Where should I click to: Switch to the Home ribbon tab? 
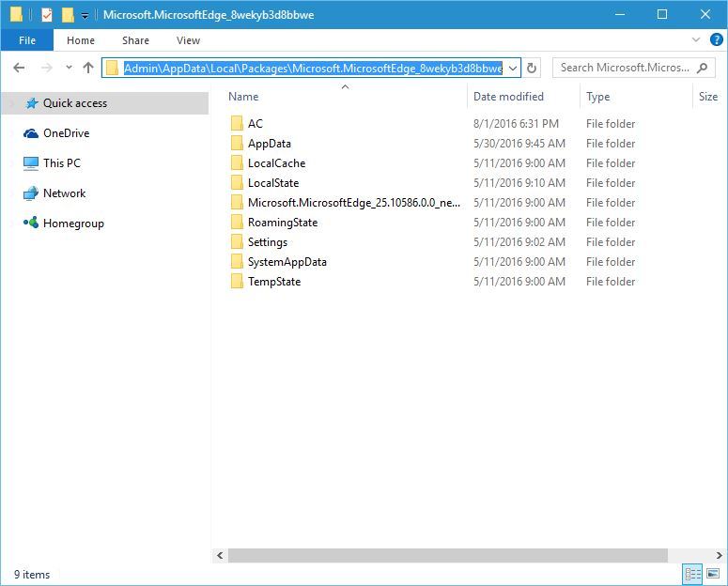tap(81, 40)
